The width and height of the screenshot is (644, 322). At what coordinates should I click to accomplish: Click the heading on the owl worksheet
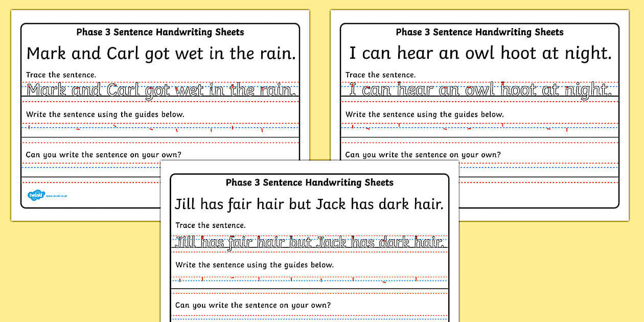[x=479, y=32]
